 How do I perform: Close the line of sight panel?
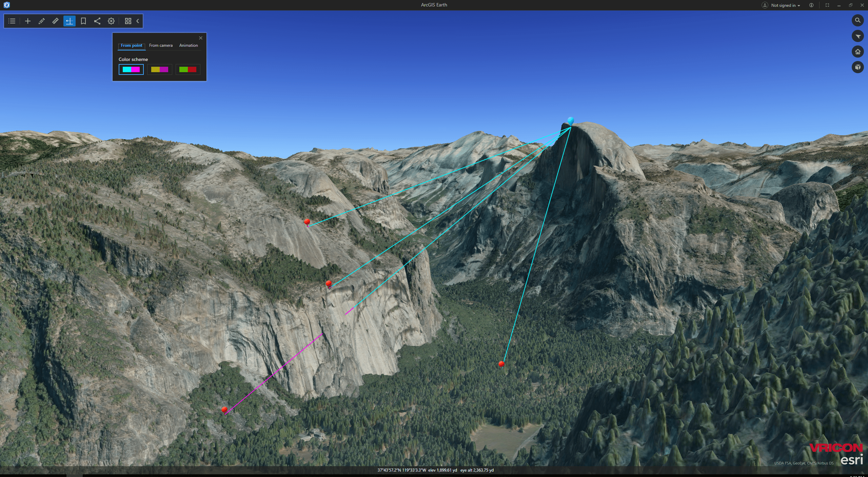pos(200,38)
